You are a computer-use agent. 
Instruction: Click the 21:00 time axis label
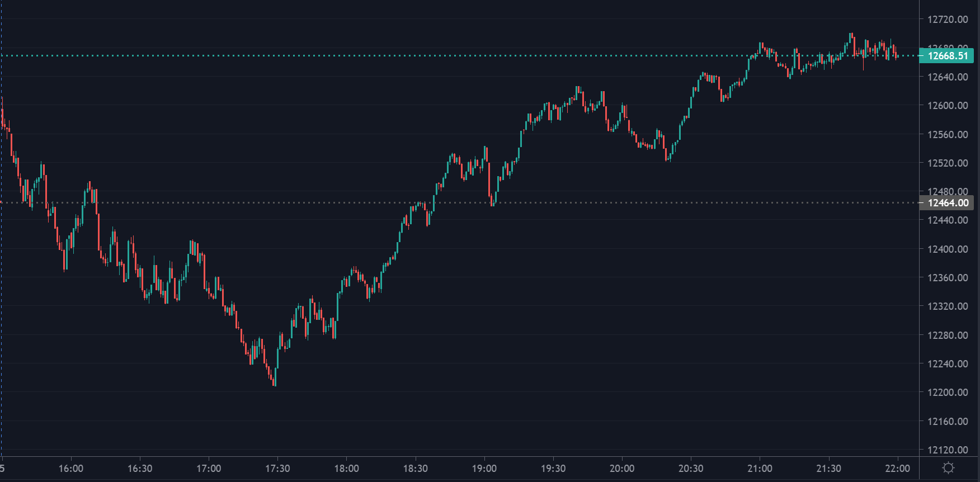(760, 469)
